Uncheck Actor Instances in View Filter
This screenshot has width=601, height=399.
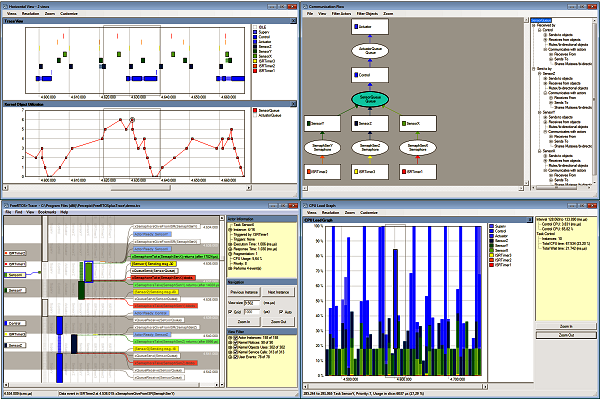pyautogui.click(x=236, y=338)
